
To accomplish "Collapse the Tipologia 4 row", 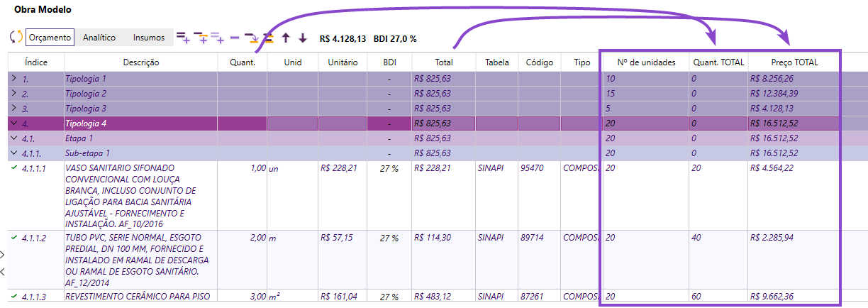I will click(14, 123).
